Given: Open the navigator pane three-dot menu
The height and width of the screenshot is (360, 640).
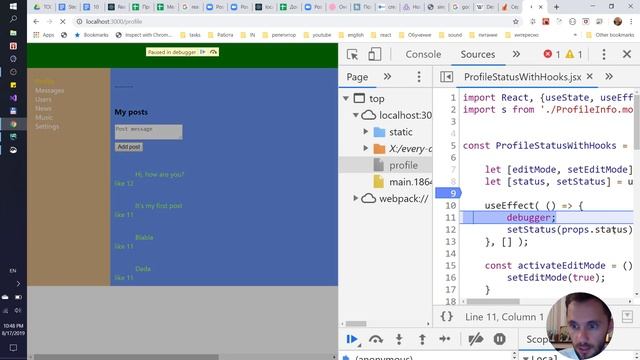Looking at the screenshot, I should 419,77.
